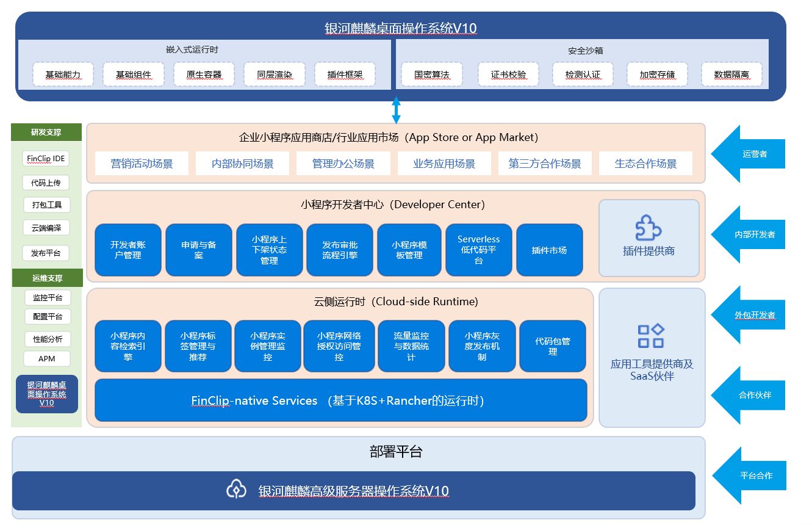Select the APM item
812x525 pixels.
coord(47,358)
